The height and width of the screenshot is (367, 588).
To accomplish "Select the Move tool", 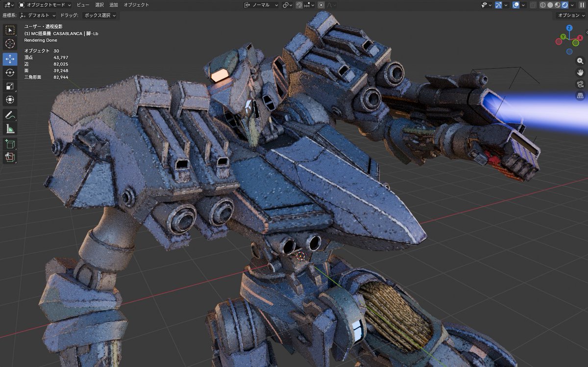I will tap(10, 59).
